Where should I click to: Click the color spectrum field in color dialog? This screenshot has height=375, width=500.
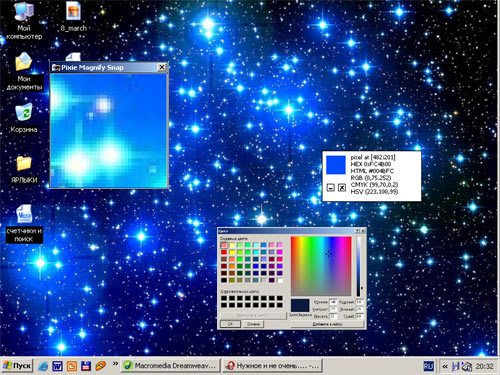pos(321,266)
